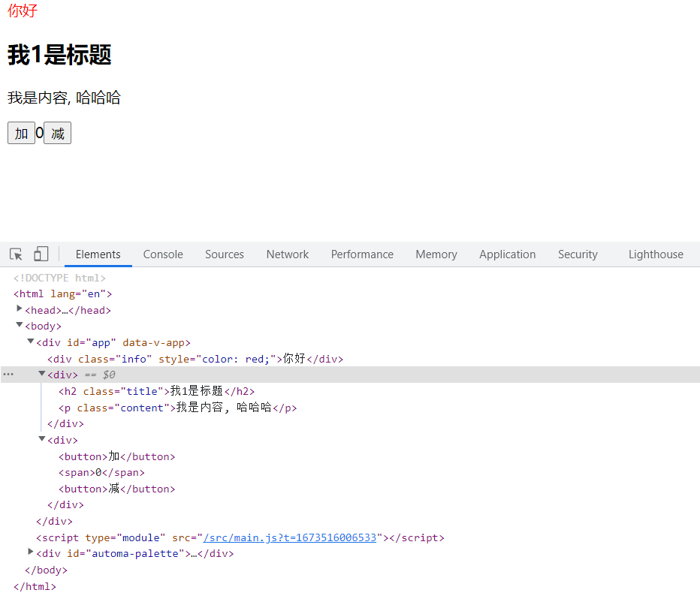Select the button 加 DOM node
This screenshot has width=700, height=608.
116,456
